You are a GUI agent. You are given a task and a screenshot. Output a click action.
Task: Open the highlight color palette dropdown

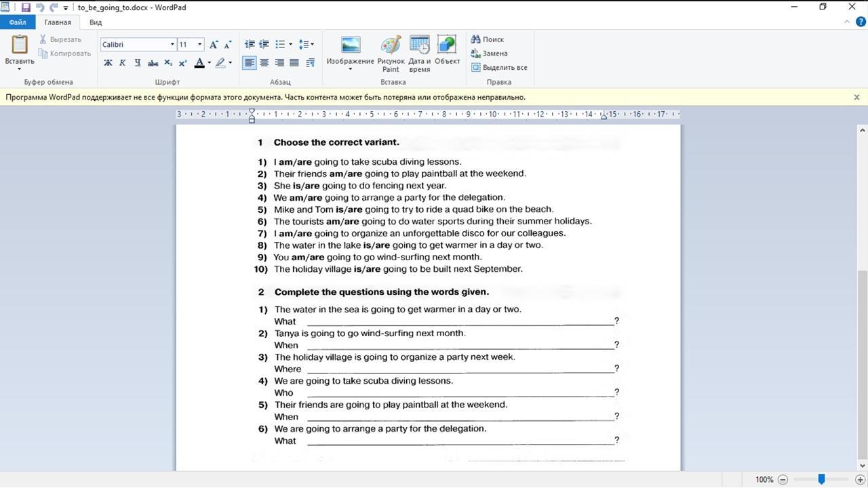pos(231,63)
